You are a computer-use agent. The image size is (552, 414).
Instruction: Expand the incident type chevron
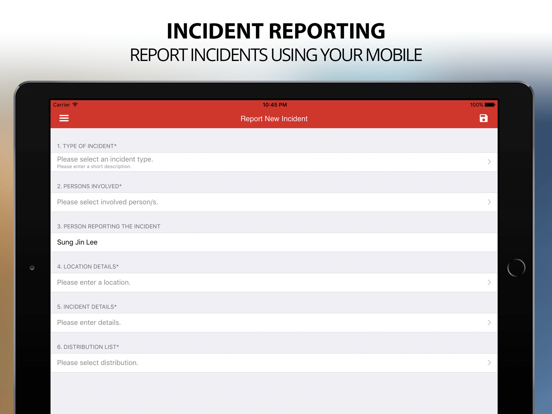[489, 162]
